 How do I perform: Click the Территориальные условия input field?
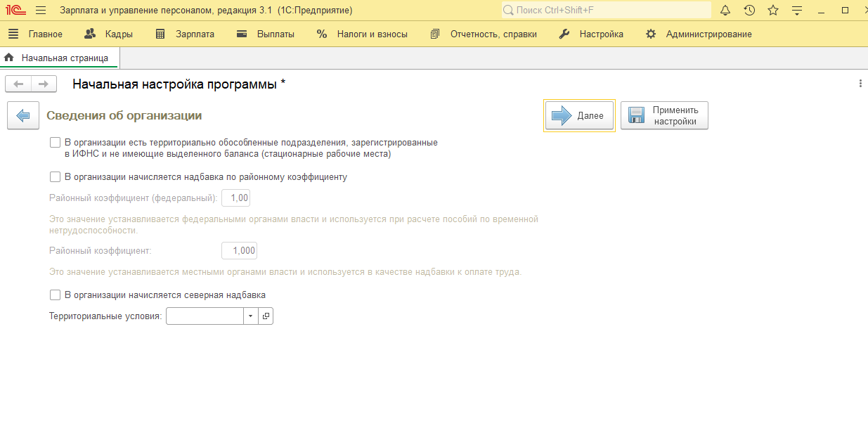pos(205,316)
